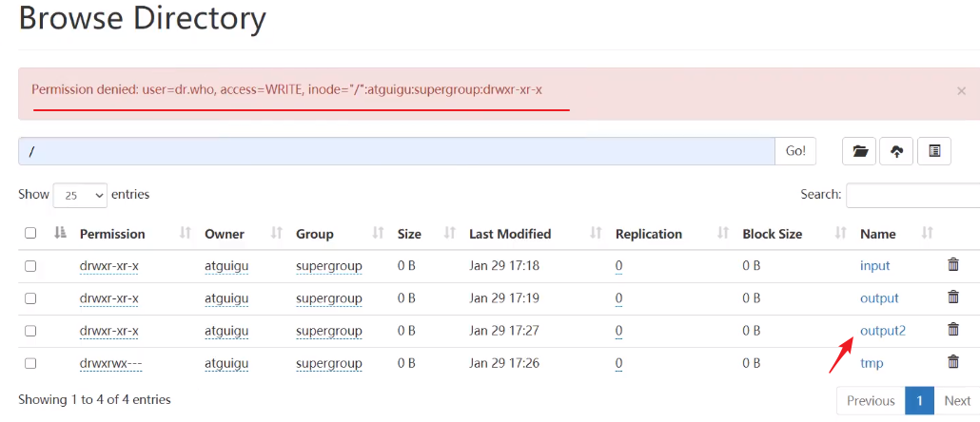Viewport: 980px width, 422px height.
Task: Check the select-all checkbox in table header
Action: [x=30, y=234]
